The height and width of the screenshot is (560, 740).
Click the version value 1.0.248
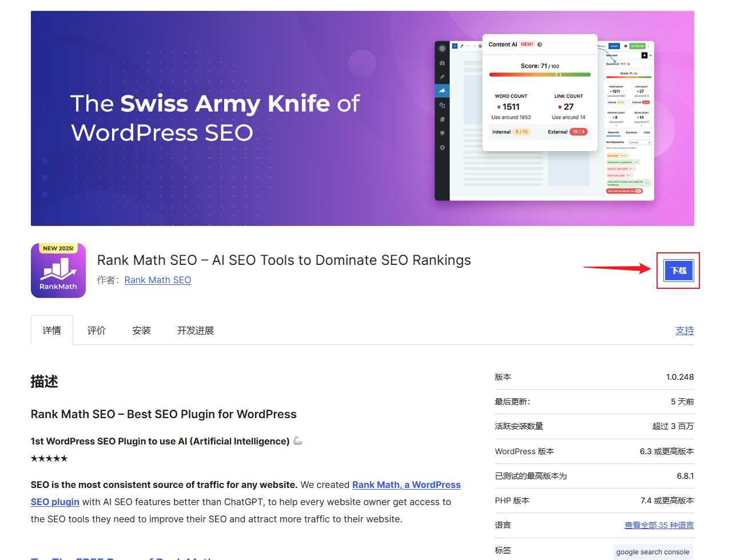[680, 377]
